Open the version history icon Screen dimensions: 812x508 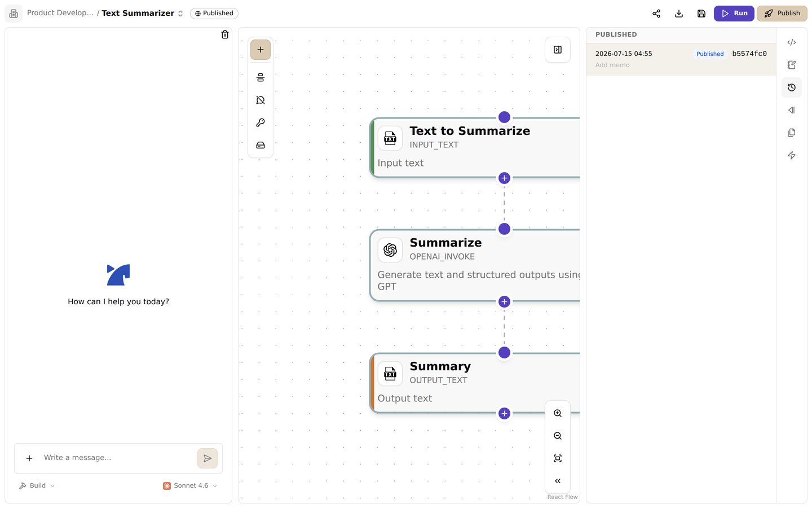pyautogui.click(x=792, y=87)
